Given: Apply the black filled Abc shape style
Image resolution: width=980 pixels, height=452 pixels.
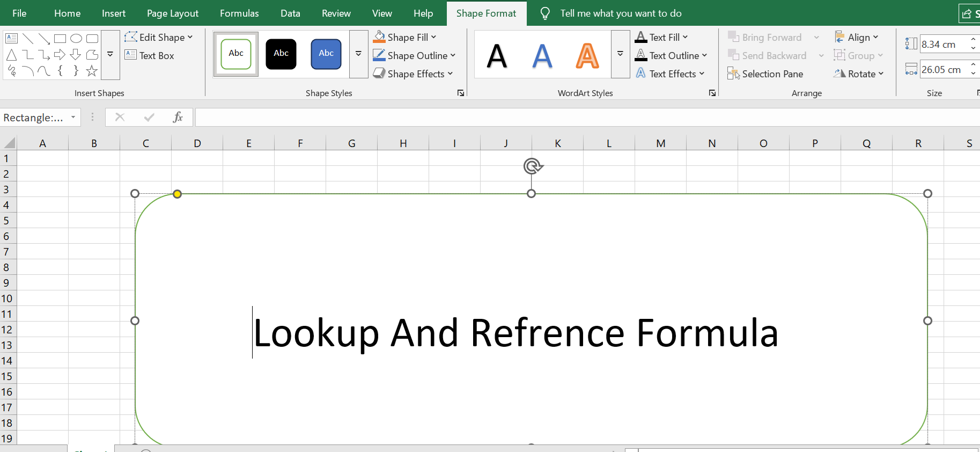Looking at the screenshot, I should [281, 54].
